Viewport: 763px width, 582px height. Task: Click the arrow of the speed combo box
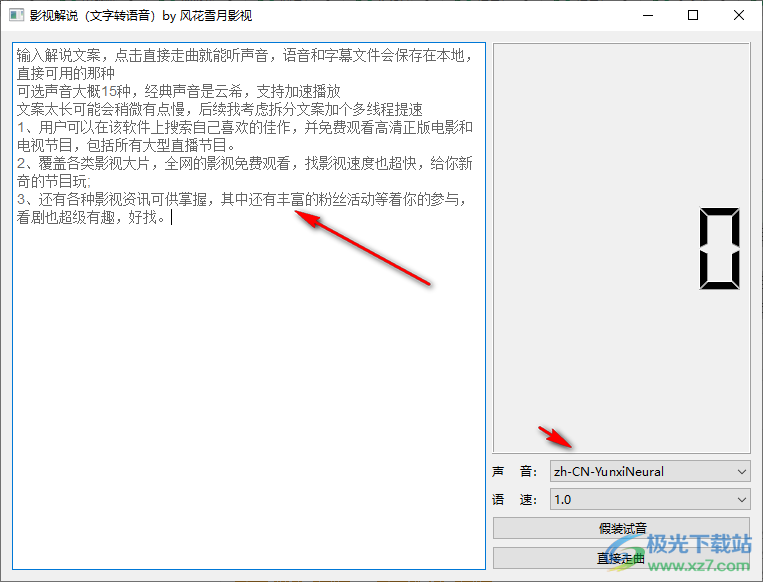click(x=741, y=499)
